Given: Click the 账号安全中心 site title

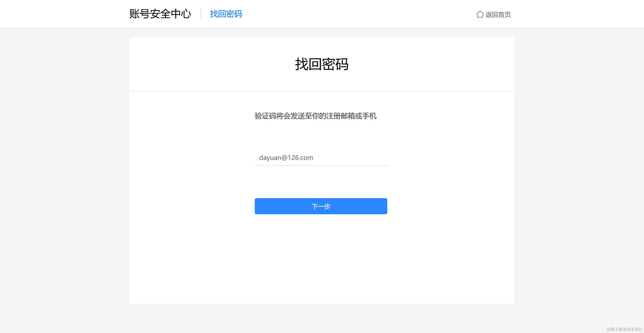Looking at the screenshot, I should click(160, 14).
